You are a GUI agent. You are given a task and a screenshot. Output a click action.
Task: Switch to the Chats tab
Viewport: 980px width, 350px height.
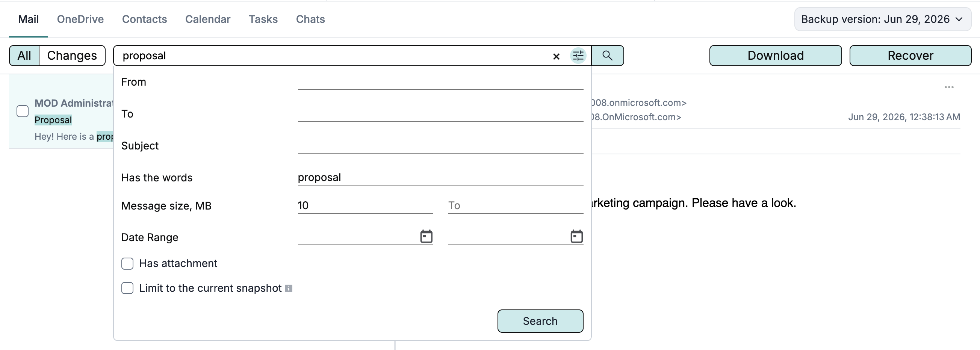(310, 19)
